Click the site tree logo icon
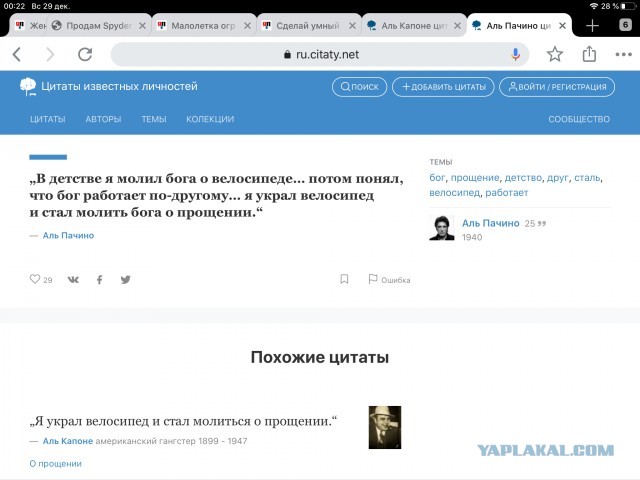This screenshot has width=640, height=480. coord(28,87)
